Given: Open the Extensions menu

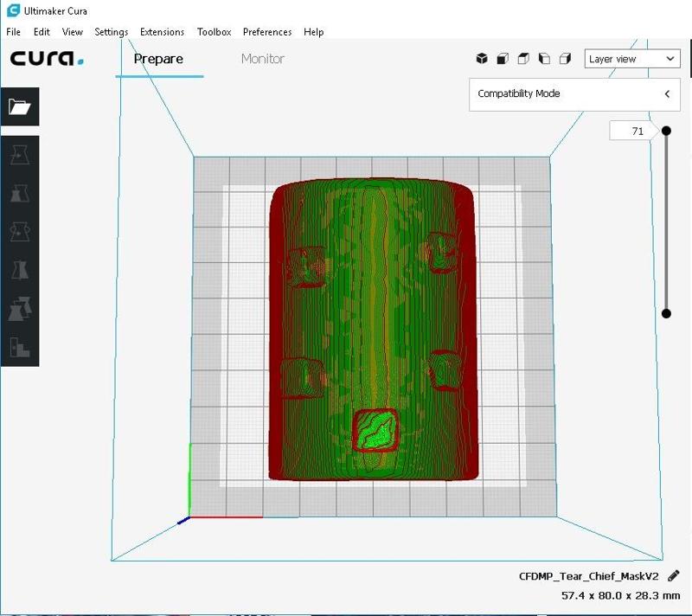Looking at the screenshot, I should click(162, 32).
